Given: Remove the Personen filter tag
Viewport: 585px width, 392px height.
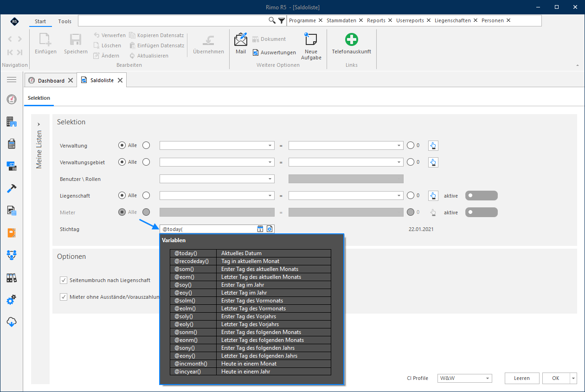Looking at the screenshot, I should tap(508, 20).
